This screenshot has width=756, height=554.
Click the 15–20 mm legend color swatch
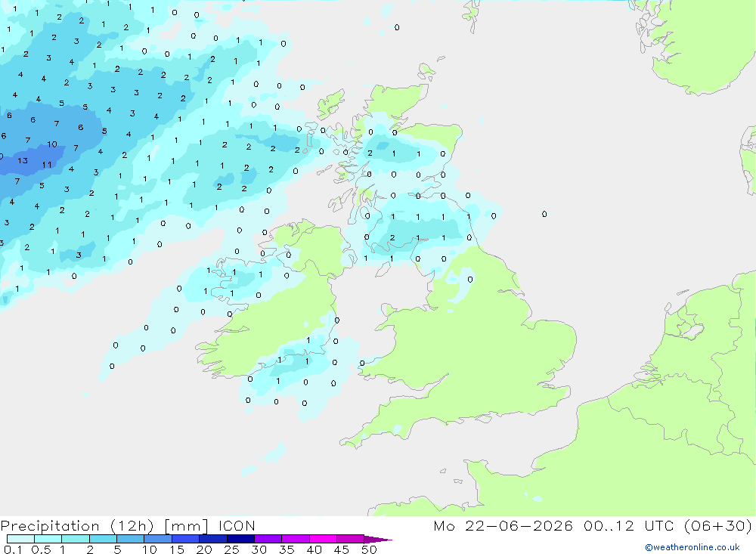pos(186,539)
